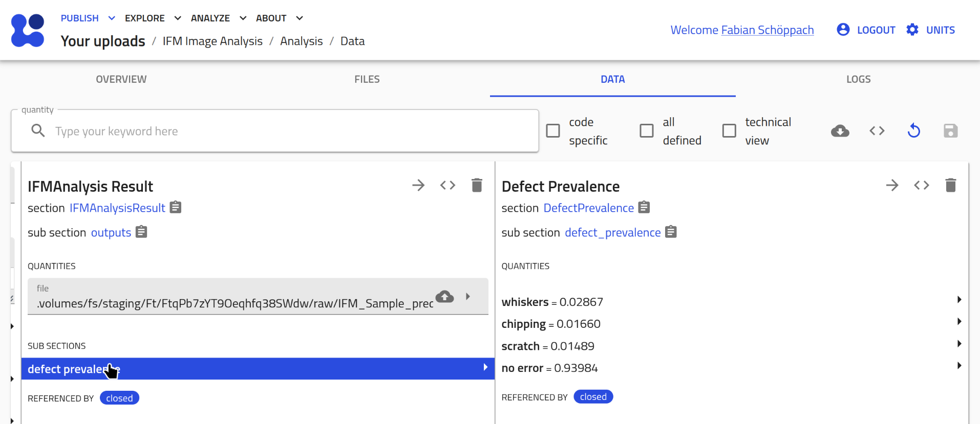
Task: Click clipboard icon next to IFMAnalysisResult
Action: click(176, 208)
